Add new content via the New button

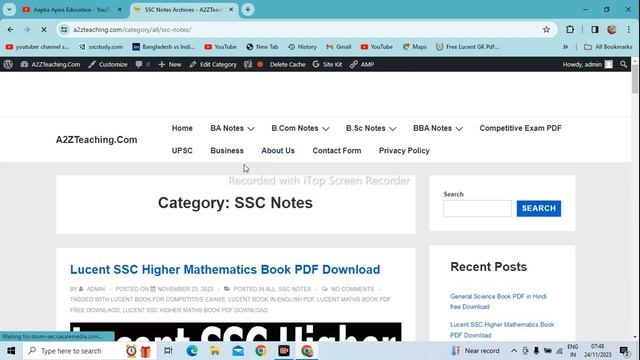click(x=170, y=64)
